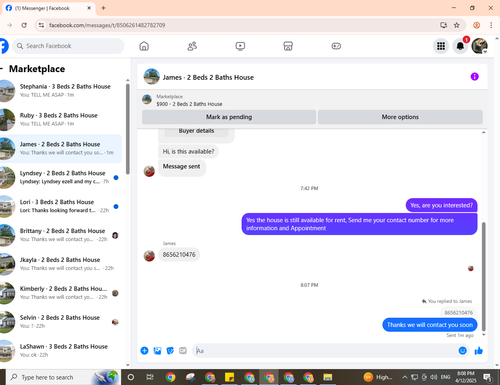The height and width of the screenshot is (385, 500).
Task: Open Lori 3 Beds 2 Baths House chat
Action: (x=61, y=206)
